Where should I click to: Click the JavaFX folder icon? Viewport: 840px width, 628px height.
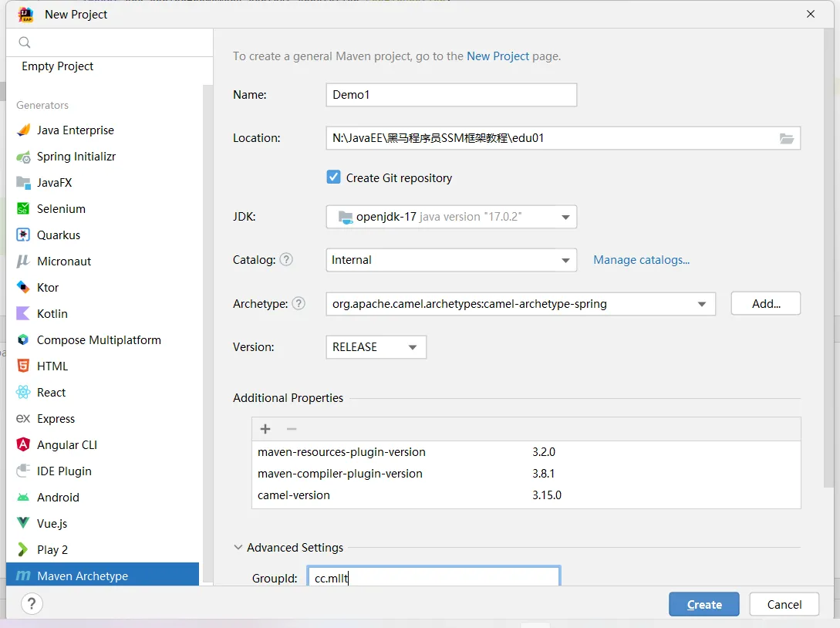(23, 183)
